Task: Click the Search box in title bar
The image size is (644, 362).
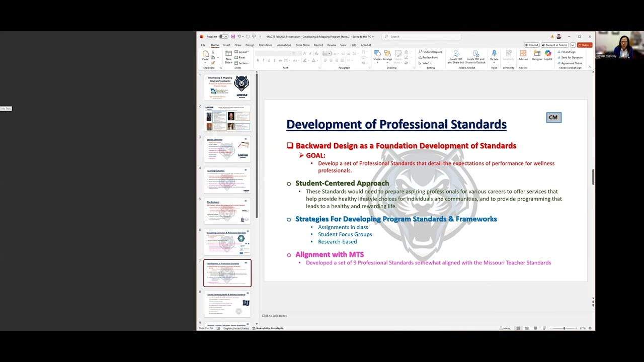Action: coord(422,37)
